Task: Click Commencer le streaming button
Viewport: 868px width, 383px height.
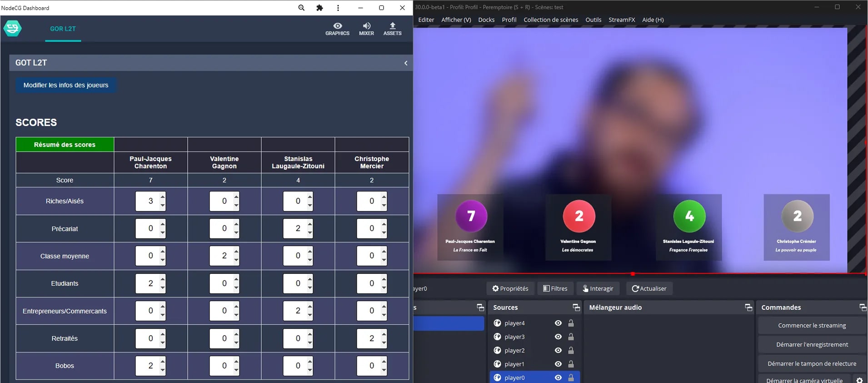Action: (x=812, y=325)
